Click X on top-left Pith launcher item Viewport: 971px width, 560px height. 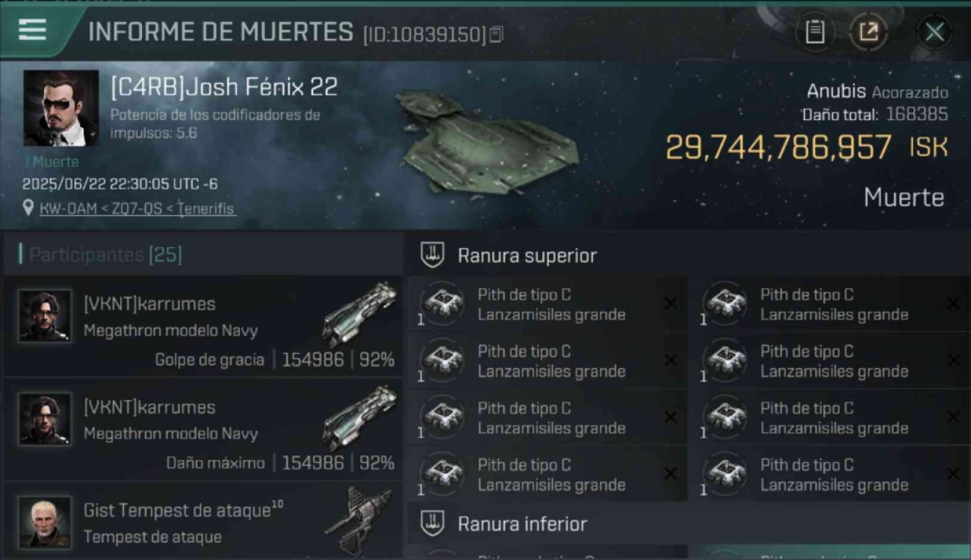point(671,303)
